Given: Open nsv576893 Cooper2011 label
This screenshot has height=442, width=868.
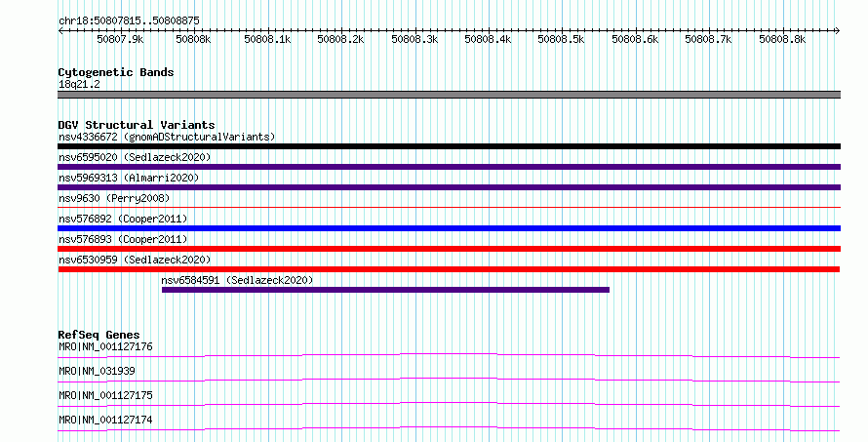Looking at the screenshot, I should point(123,239).
